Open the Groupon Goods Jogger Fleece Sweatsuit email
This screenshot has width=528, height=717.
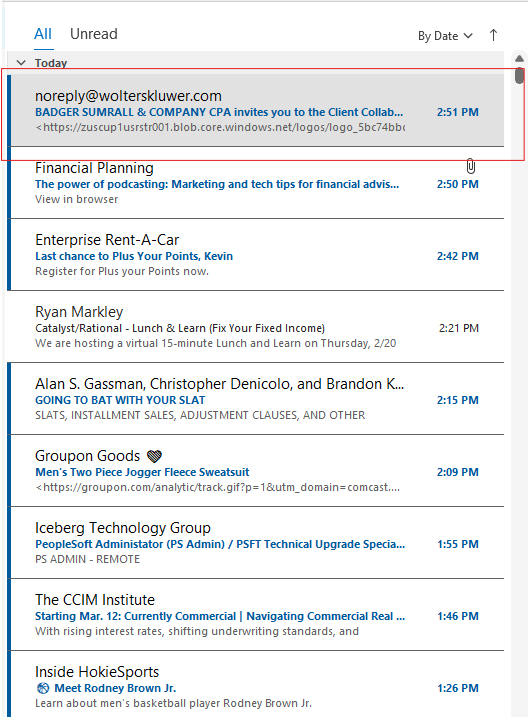[256, 471]
